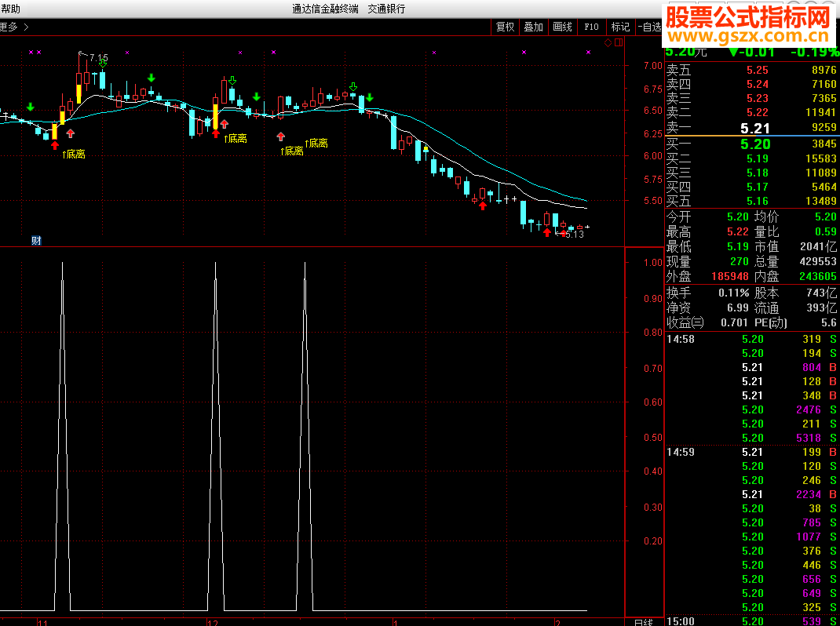
Task: Activate the 画线 drawing tool
Action: [x=563, y=27]
